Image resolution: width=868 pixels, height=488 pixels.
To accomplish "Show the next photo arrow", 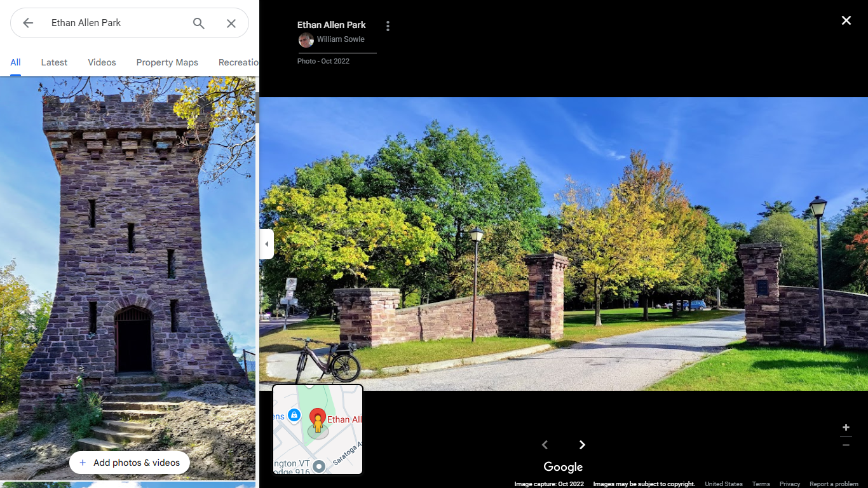I will click(x=582, y=445).
